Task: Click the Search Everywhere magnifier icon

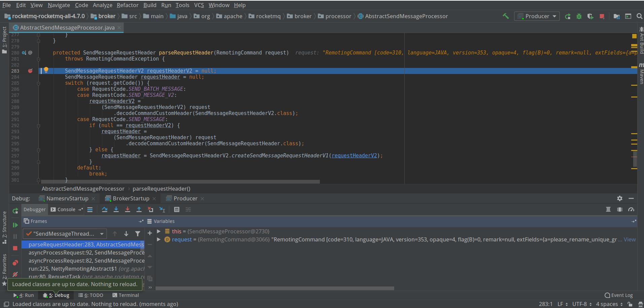Action: click(639, 16)
